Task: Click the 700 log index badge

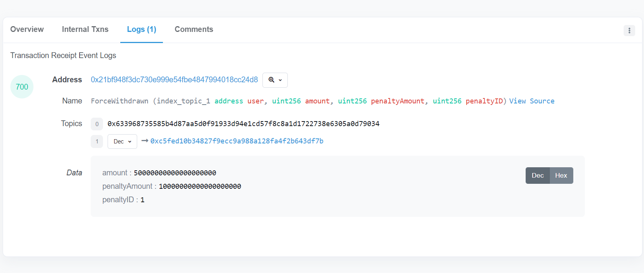Action: coord(22,87)
